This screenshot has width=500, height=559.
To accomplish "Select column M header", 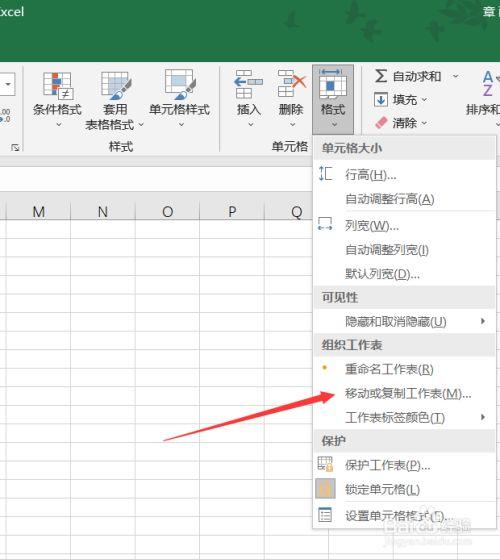I will tap(38, 211).
